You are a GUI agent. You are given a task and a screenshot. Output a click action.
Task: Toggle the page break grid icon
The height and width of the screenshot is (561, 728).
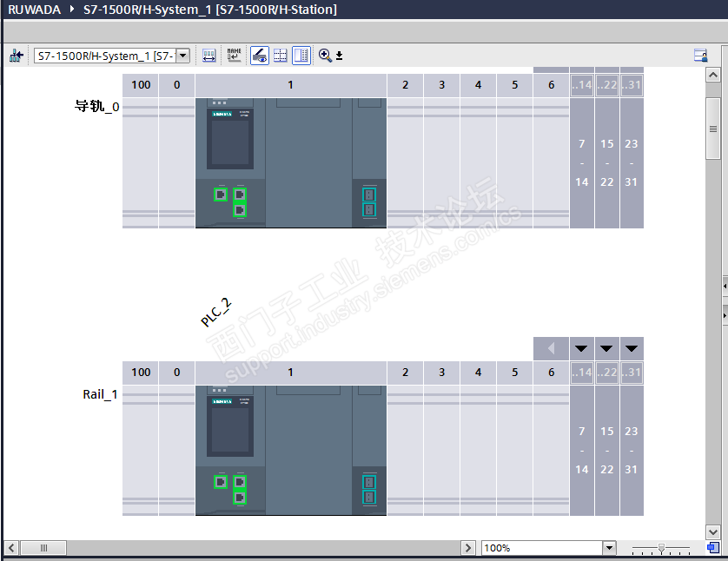pos(281,56)
